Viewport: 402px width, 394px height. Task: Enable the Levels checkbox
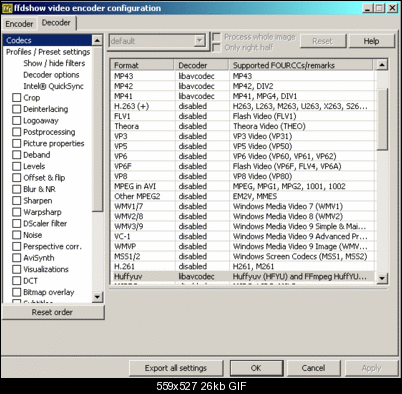17,166
